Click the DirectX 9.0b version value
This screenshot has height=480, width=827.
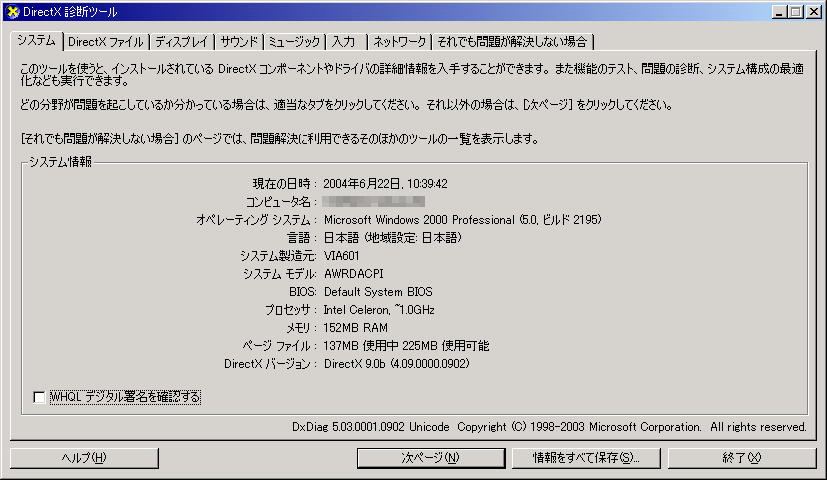click(397, 364)
